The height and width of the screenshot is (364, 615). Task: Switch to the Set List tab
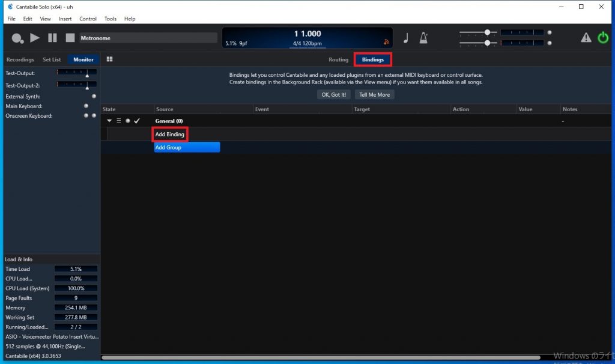pos(52,59)
